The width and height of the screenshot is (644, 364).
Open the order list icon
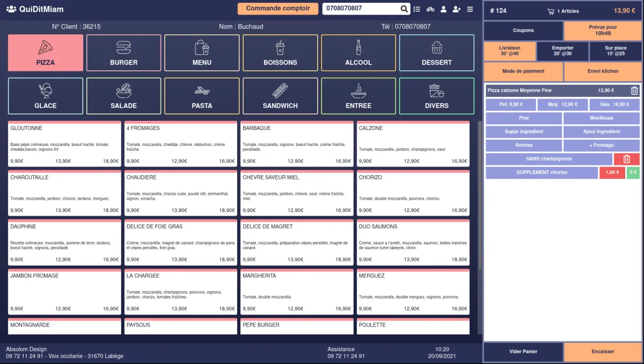[418, 9]
